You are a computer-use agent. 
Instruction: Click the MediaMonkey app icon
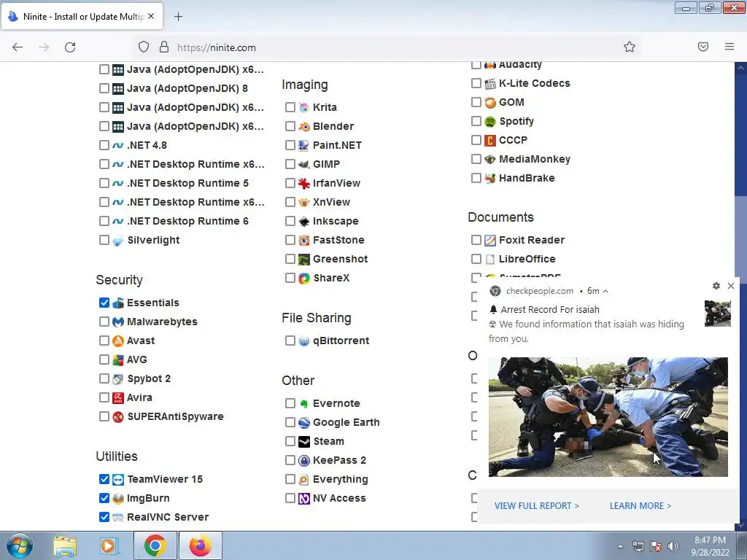490,159
